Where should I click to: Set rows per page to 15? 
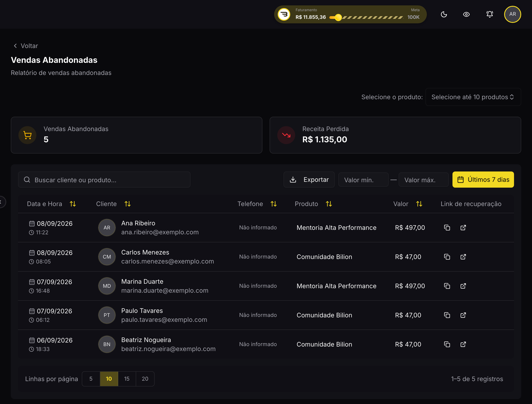point(127,379)
